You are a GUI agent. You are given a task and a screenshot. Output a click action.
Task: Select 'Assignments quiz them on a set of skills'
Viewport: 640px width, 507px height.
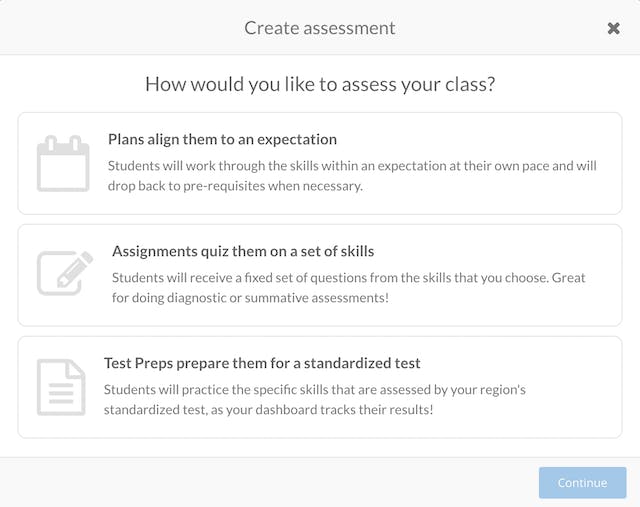pyautogui.click(x=243, y=251)
